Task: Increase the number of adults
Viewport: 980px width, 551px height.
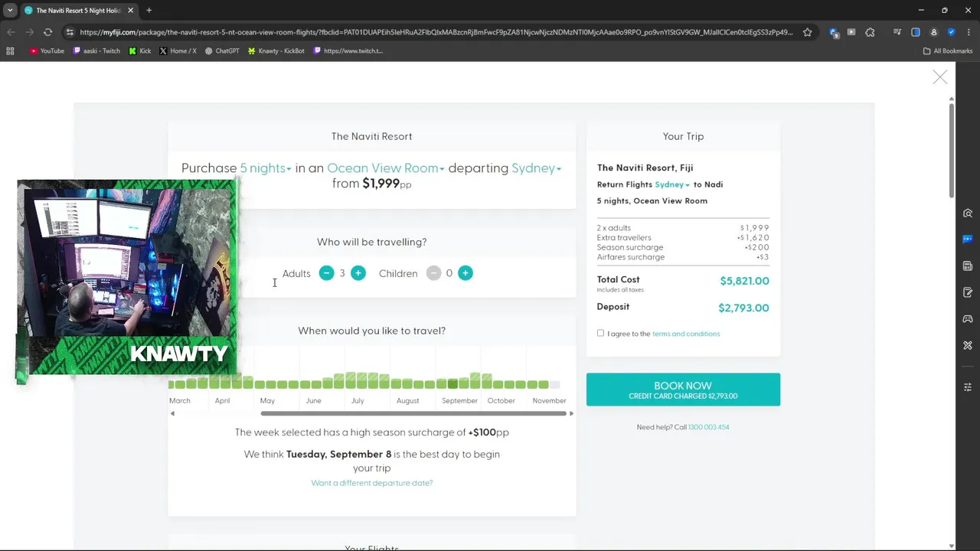Action: click(358, 273)
